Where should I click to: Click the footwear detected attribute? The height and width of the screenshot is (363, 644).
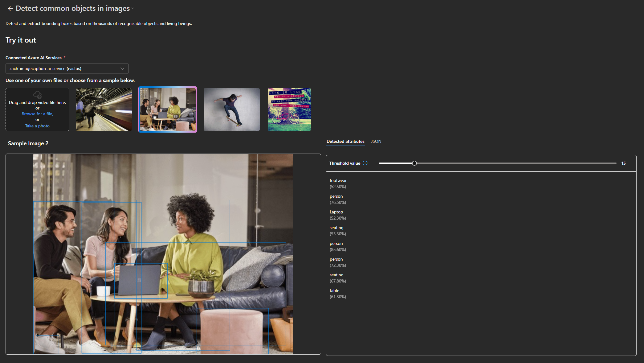point(338,183)
